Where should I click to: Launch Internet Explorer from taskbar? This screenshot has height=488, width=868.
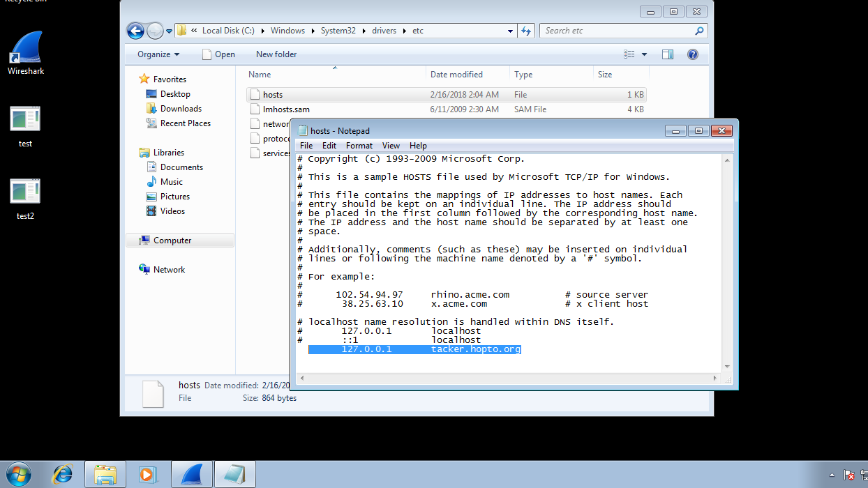[x=63, y=474]
